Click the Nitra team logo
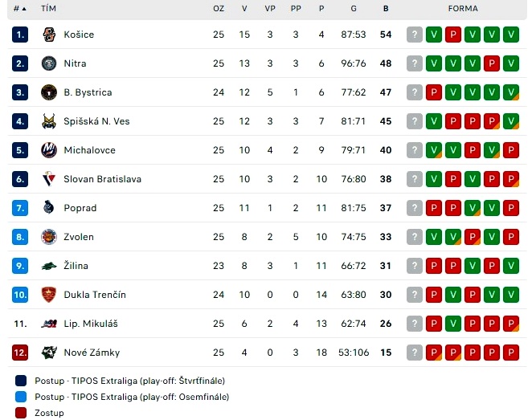 click(49, 63)
